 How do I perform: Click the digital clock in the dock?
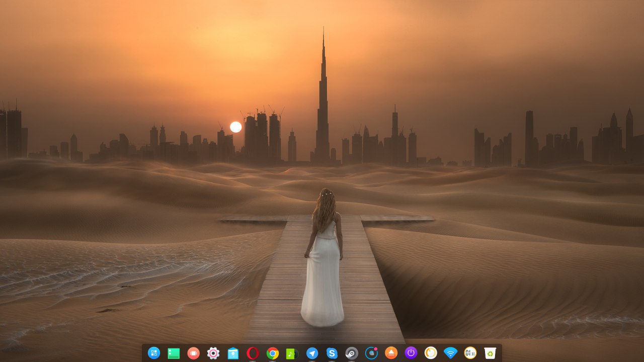[x=470, y=353]
